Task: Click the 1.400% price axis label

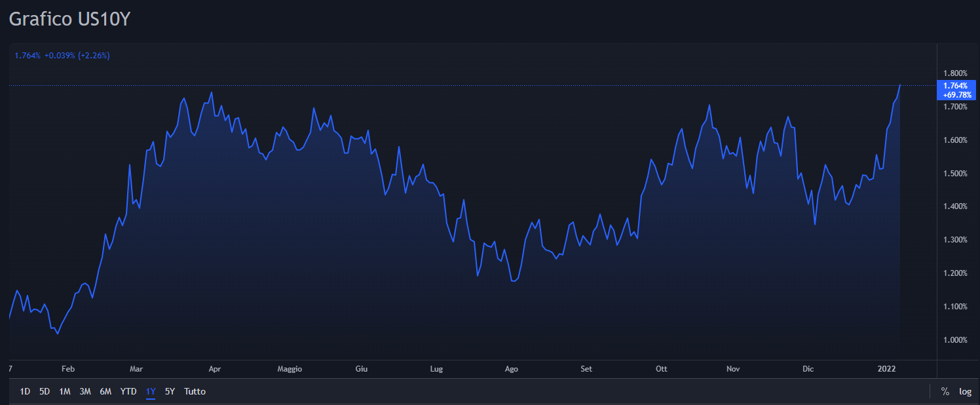Action: pyautogui.click(x=955, y=206)
